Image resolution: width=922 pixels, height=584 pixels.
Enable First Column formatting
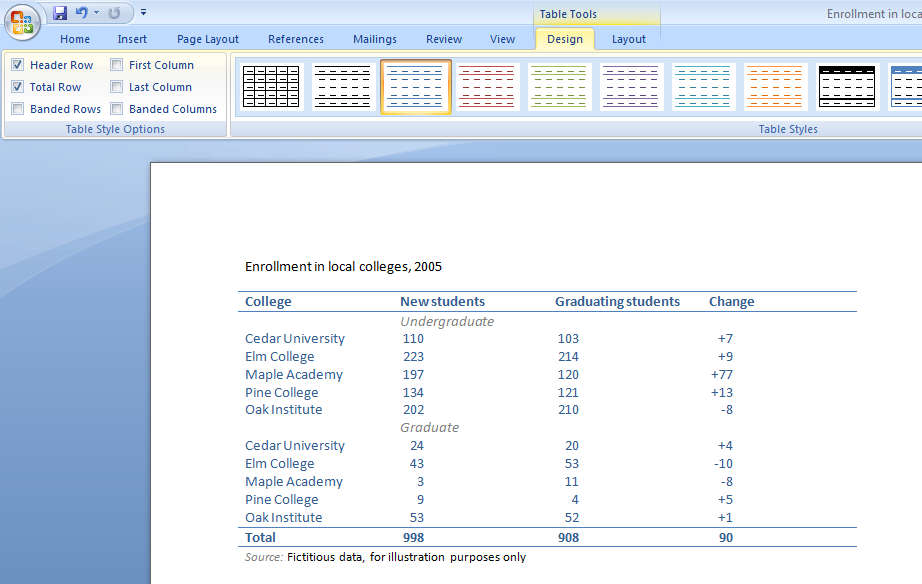pos(116,64)
